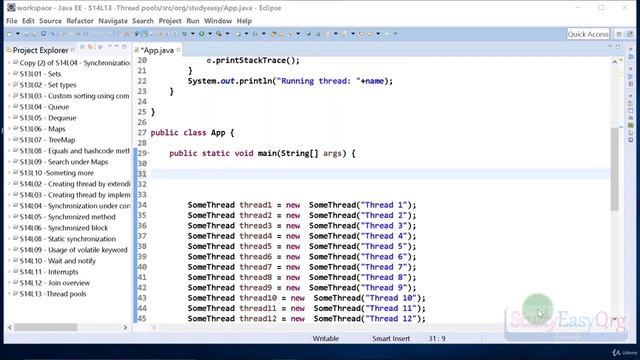Open the File menu
Screen dimensions: 640x360
coord(11,21)
